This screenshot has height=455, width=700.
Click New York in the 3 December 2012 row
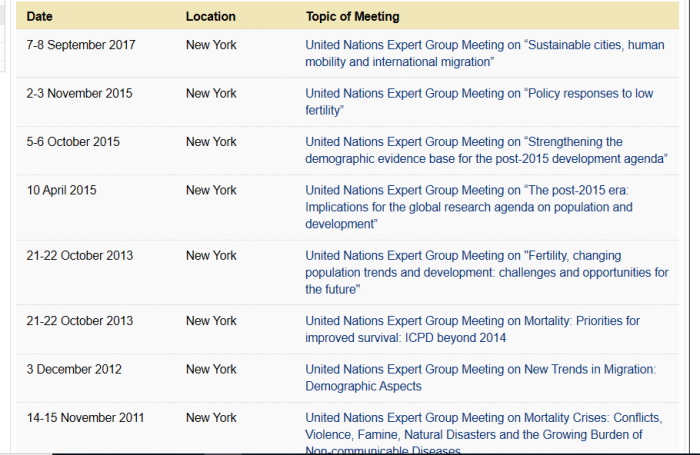click(x=211, y=369)
